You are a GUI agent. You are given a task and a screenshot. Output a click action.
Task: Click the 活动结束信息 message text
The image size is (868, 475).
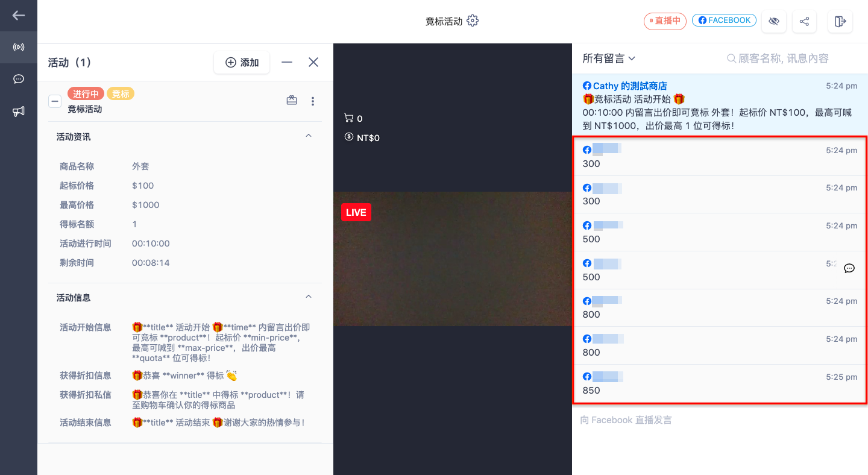click(x=219, y=423)
